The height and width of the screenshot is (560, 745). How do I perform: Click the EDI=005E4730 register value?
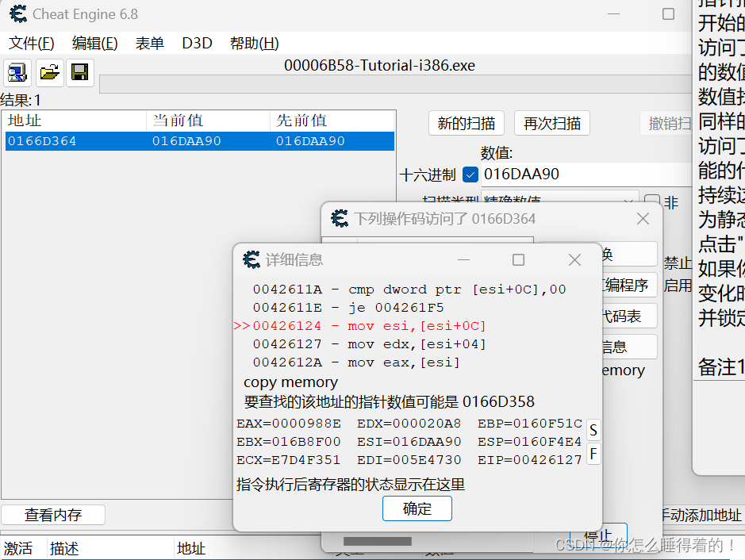(409, 460)
